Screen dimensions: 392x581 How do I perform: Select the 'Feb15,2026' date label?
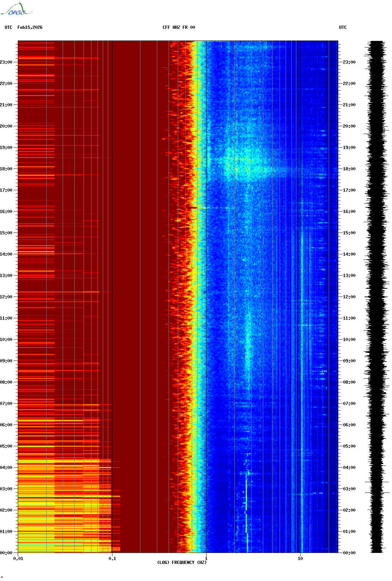30,27
